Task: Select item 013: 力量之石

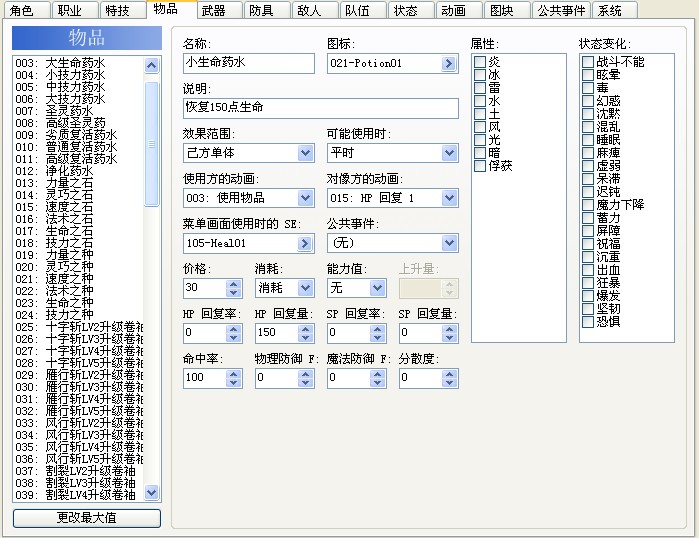Action: tap(78, 183)
